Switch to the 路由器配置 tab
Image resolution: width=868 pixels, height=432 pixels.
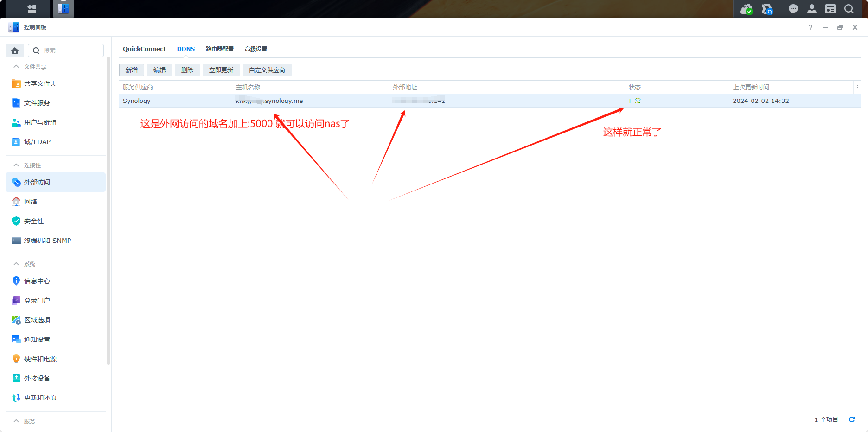point(219,49)
